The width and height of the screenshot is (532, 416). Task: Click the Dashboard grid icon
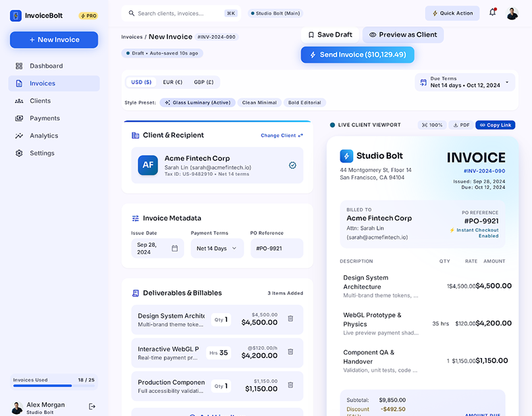tap(19, 66)
